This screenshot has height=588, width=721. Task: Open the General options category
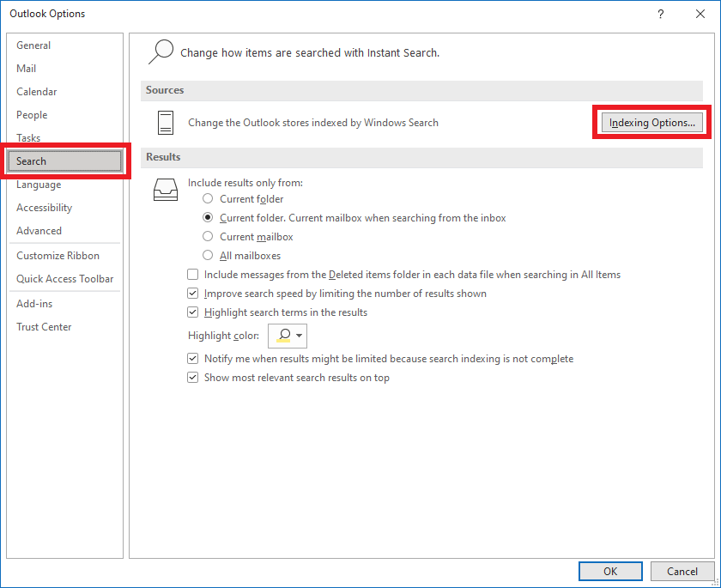tap(65, 45)
